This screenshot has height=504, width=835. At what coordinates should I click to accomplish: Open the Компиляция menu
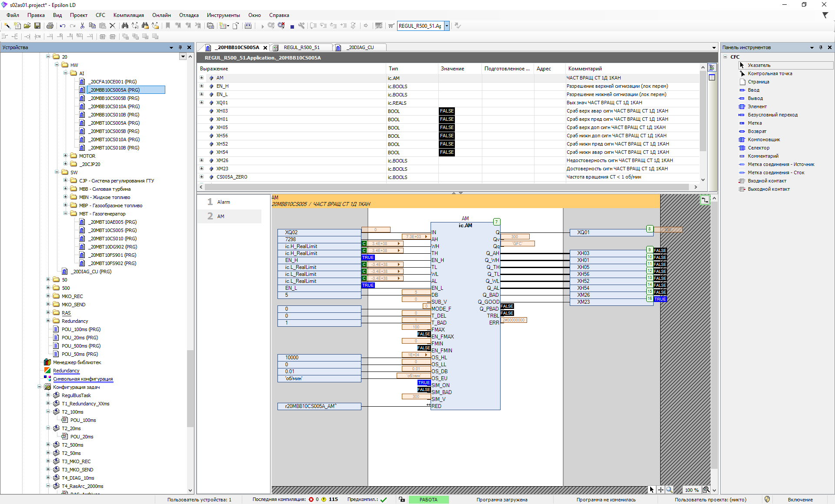128,15
